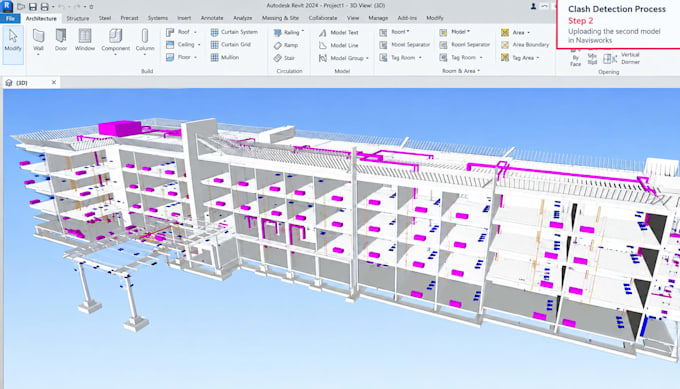Pick the Door tool
The height and width of the screenshot is (389, 680).
point(61,40)
